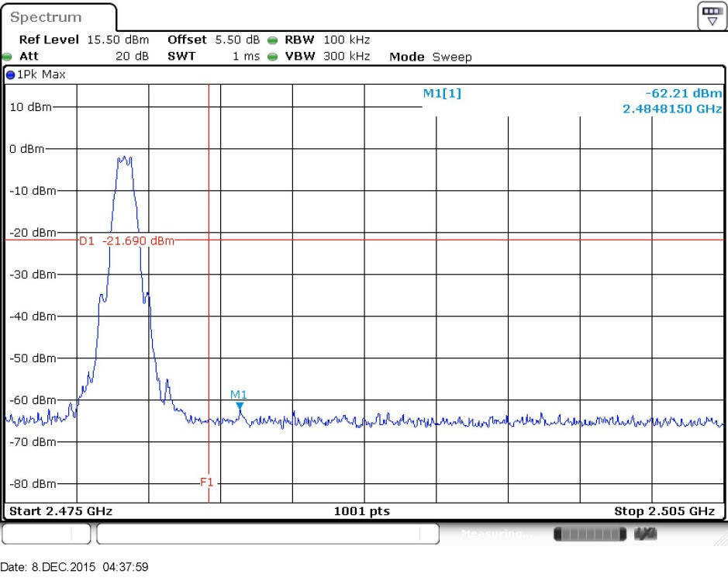
Task: Click the Start 2.475 GHz label
Action: [x=60, y=511]
